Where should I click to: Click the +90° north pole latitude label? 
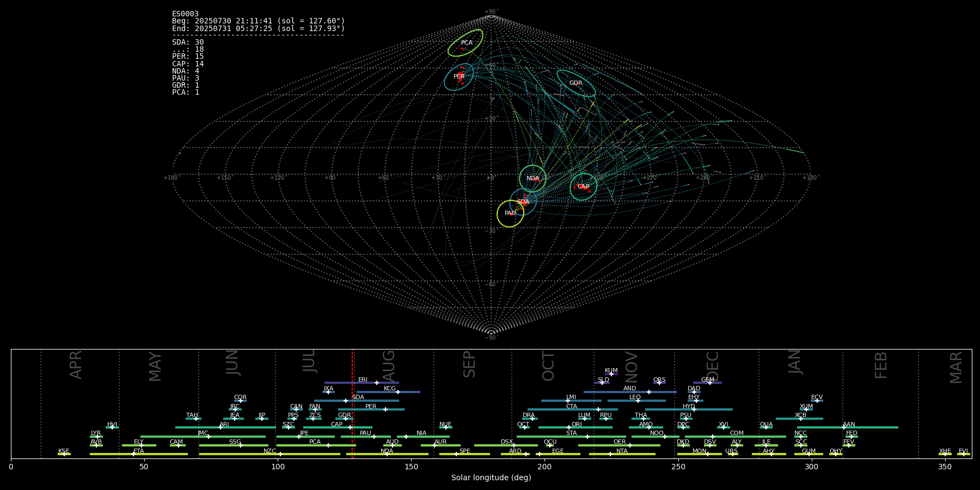coord(491,12)
